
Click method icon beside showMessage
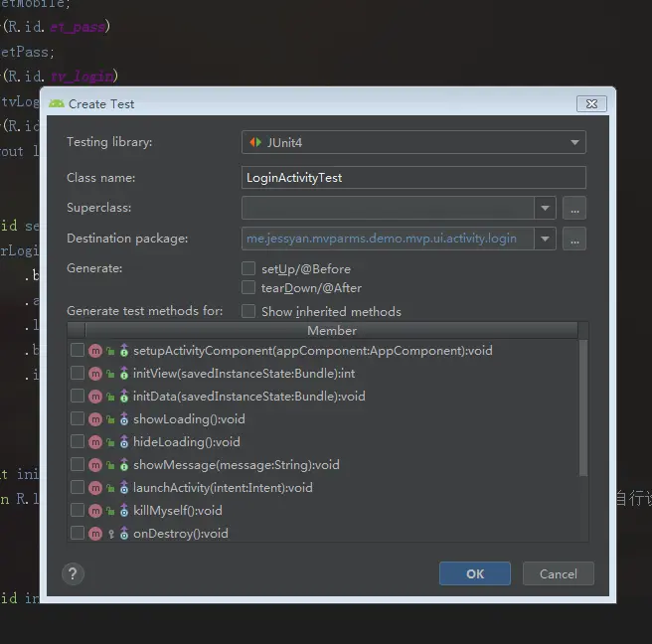coord(95,465)
